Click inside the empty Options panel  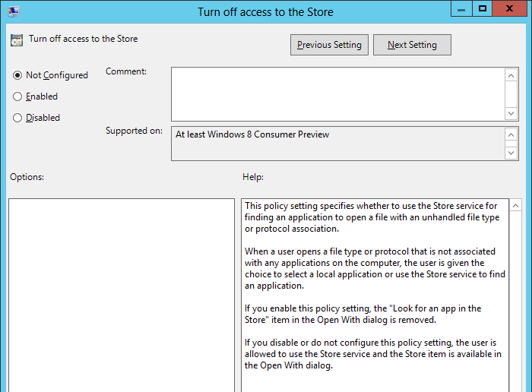coord(122,295)
